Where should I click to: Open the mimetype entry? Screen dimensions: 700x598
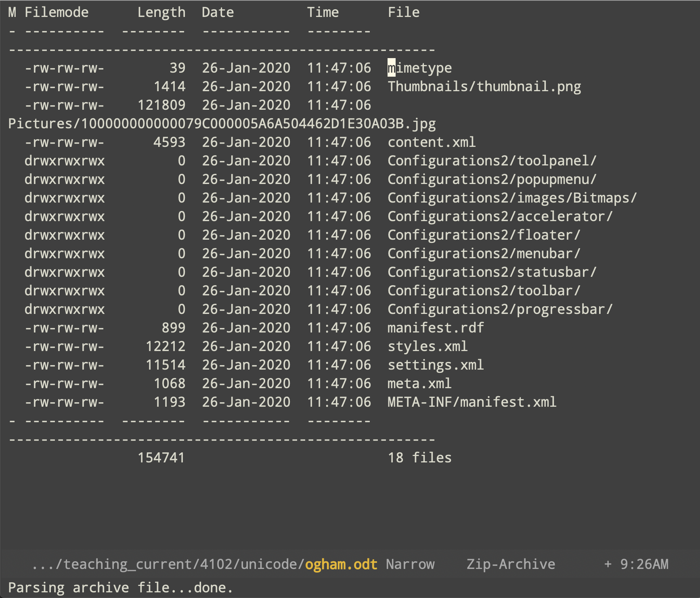[419, 68]
